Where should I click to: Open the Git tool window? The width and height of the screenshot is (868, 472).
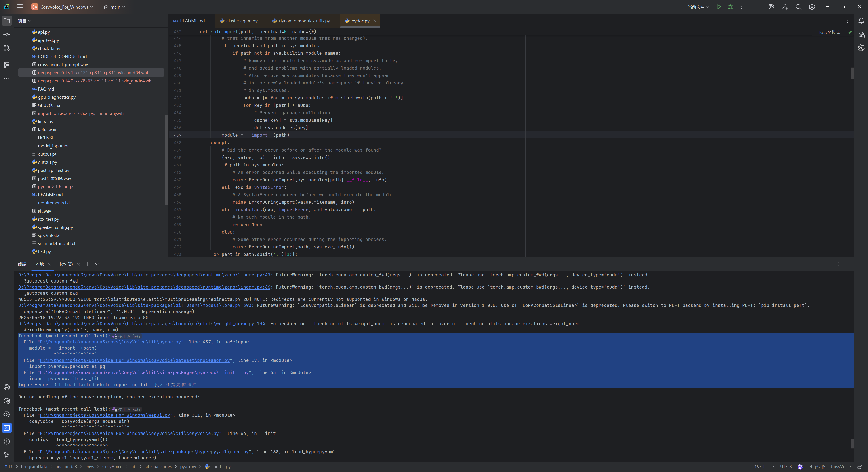(7, 455)
